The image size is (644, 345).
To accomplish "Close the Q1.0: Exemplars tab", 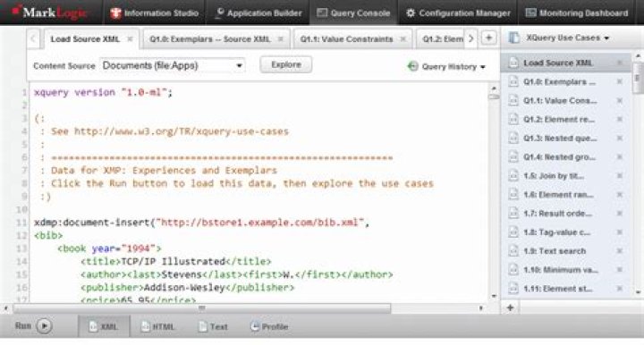I will (281, 39).
